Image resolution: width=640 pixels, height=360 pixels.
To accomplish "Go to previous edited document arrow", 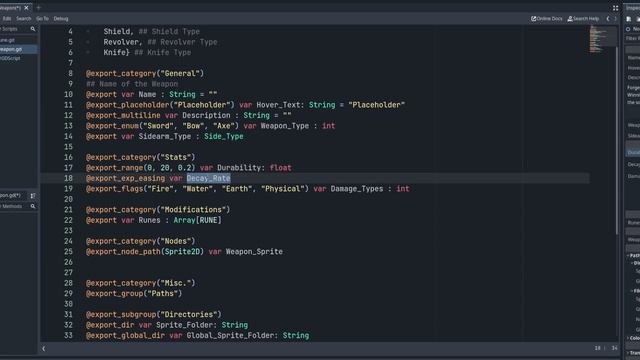I will click(608, 19).
